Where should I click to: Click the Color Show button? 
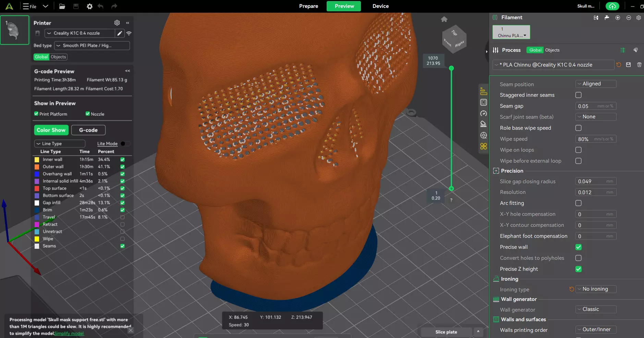click(51, 130)
